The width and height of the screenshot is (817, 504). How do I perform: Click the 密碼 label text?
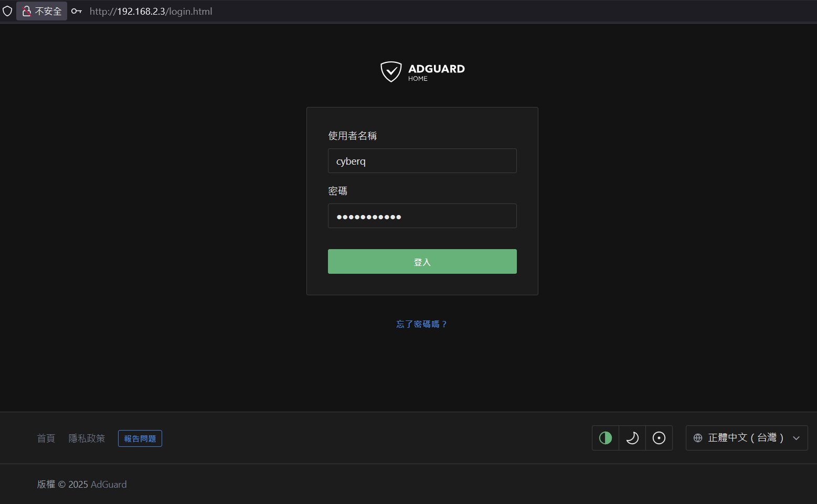coord(338,191)
